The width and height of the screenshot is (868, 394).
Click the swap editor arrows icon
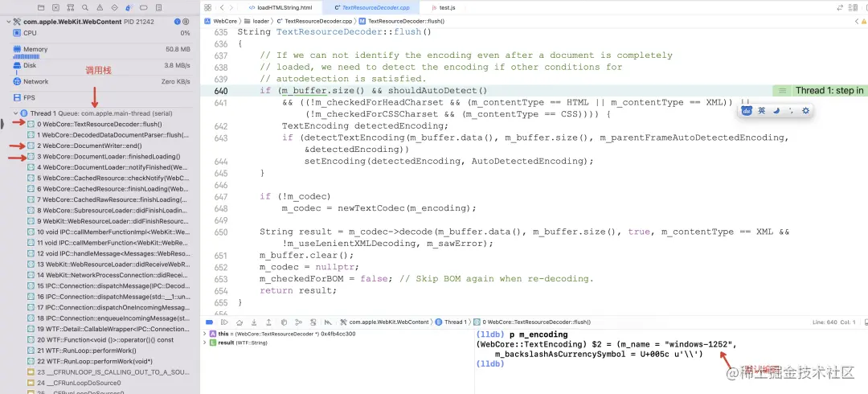coord(840,8)
